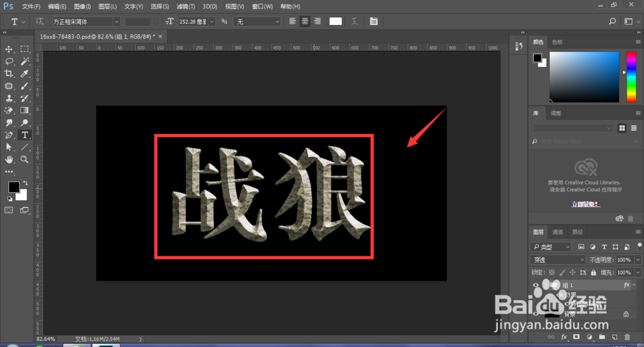Open the search icon in options bar

click(x=612, y=21)
